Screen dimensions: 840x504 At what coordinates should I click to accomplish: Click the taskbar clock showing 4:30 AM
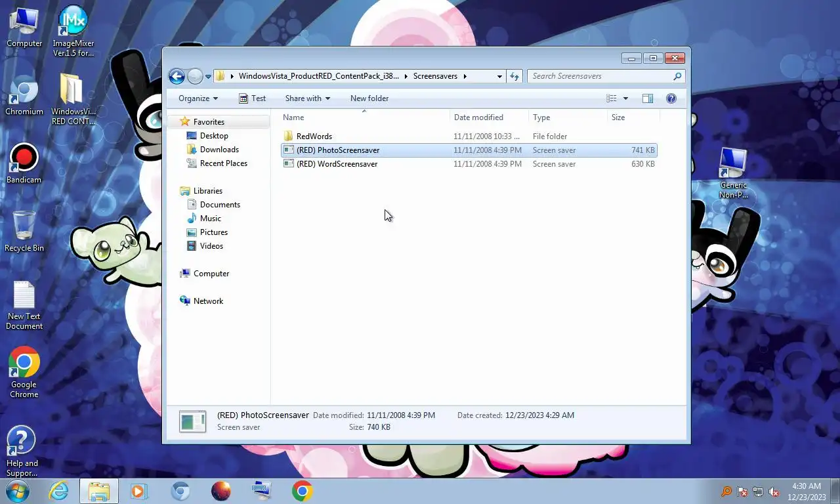(x=807, y=492)
